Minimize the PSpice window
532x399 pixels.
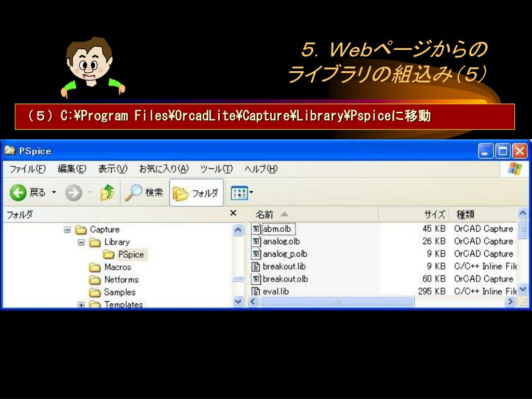(486, 151)
